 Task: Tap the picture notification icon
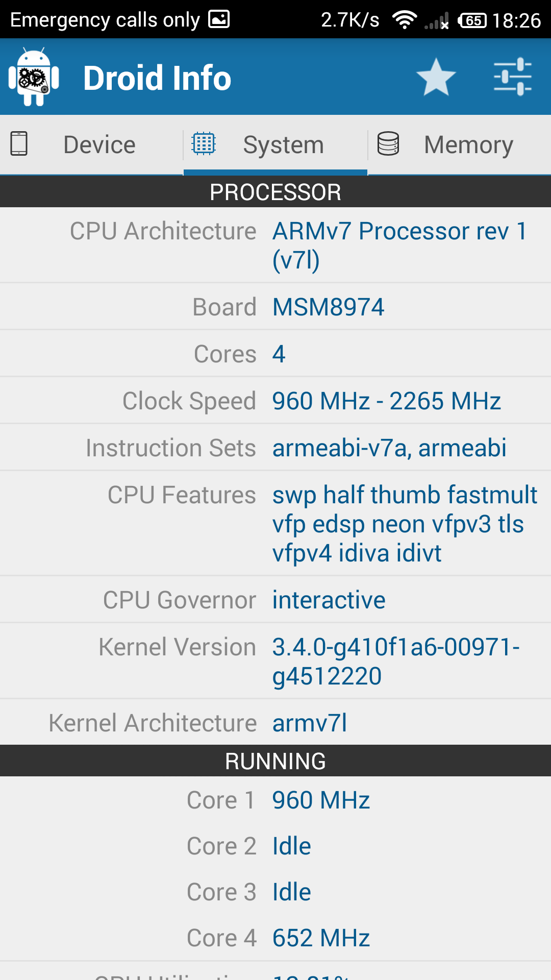[219, 19]
